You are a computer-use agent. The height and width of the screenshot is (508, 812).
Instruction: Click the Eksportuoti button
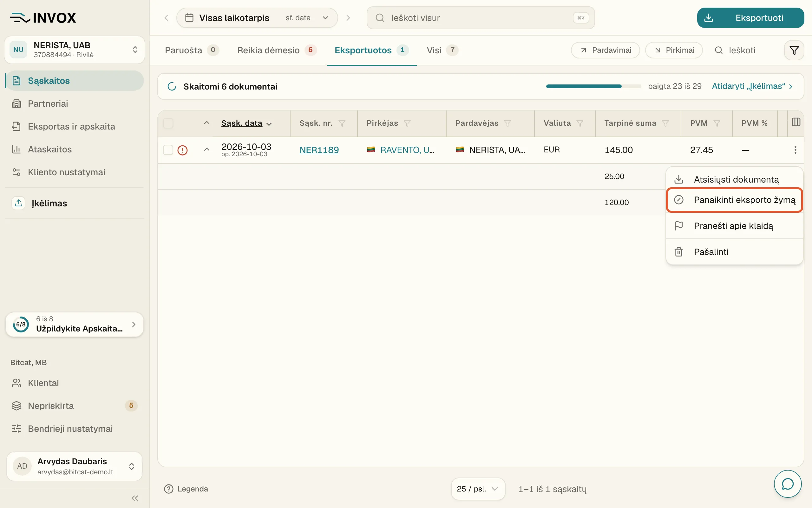[750, 18]
